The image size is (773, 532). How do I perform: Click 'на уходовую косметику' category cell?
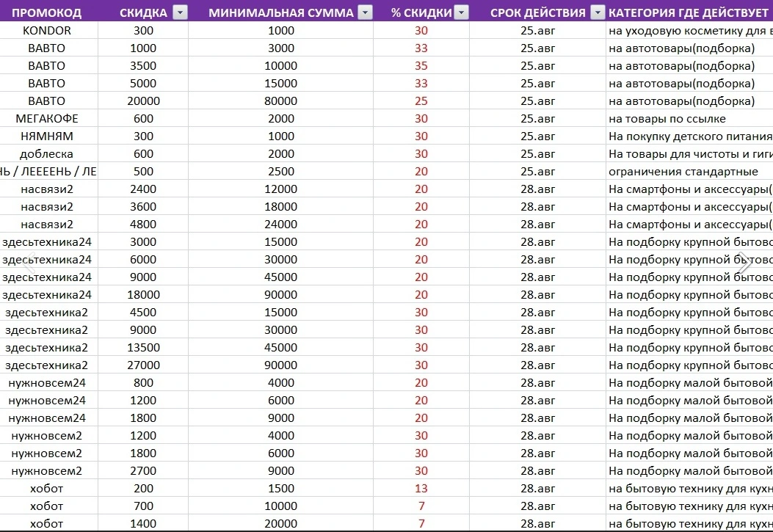690,31
